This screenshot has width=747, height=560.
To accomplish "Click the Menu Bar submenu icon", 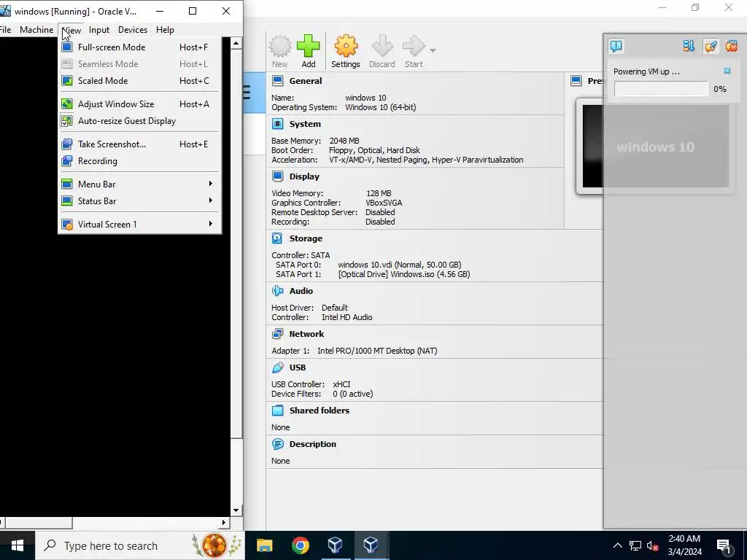I will click(x=67, y=184).
